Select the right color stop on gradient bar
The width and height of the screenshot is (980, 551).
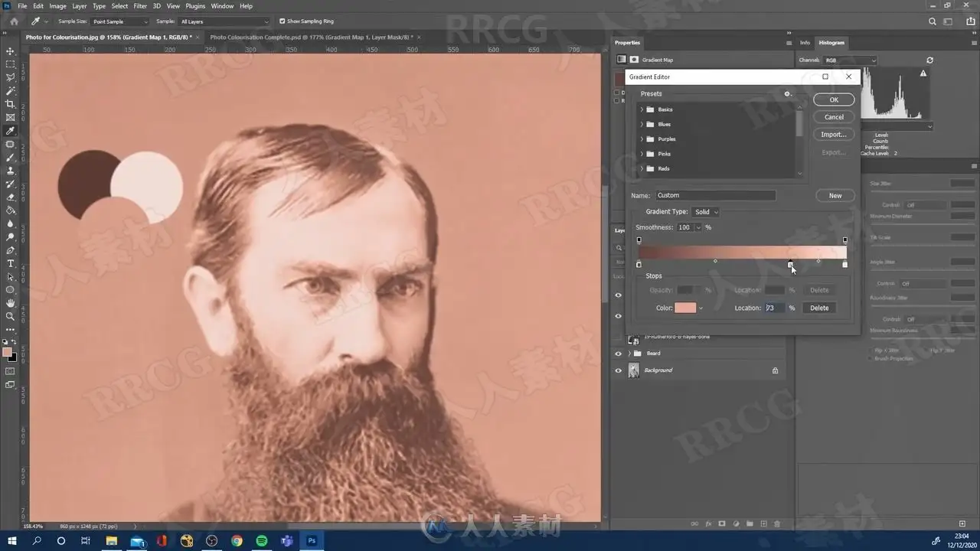[x=844, y=265]
